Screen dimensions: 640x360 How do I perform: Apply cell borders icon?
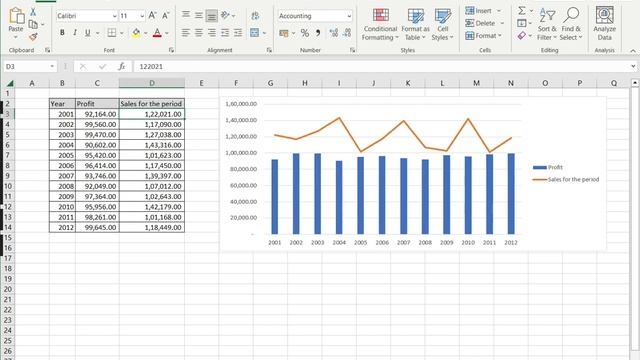click(111, 33)
